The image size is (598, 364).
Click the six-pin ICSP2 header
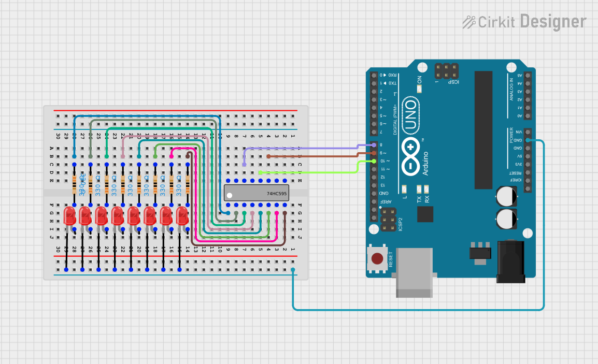pyautogui.click(x=388, y=220)
